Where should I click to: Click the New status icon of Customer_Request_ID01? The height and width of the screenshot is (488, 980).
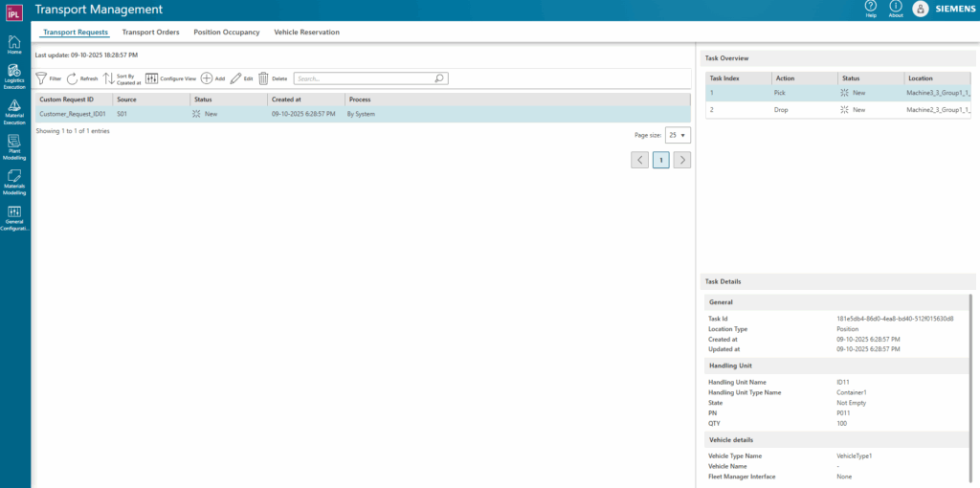tap(196, 115)
